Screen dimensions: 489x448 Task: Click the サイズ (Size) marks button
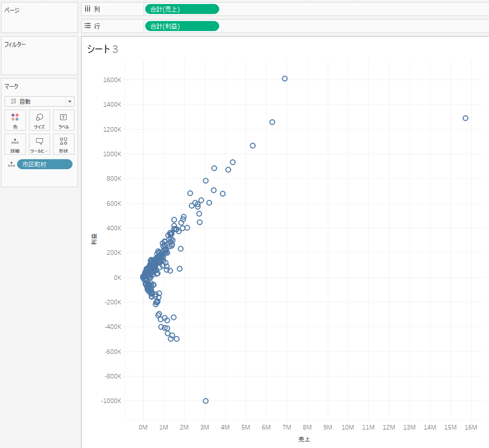tap(40, 120)
